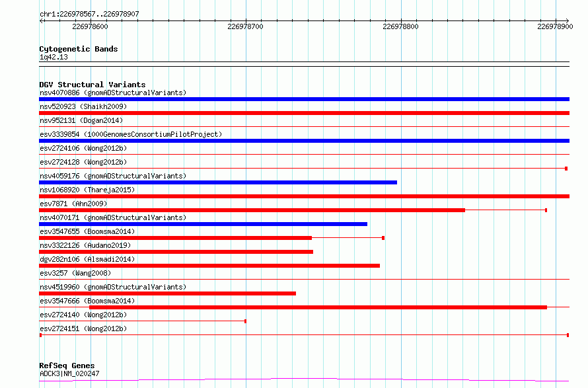Select gene ADCK3|NM_020247 label
Viewport: 588px width, 388px height.
[69, 373]
